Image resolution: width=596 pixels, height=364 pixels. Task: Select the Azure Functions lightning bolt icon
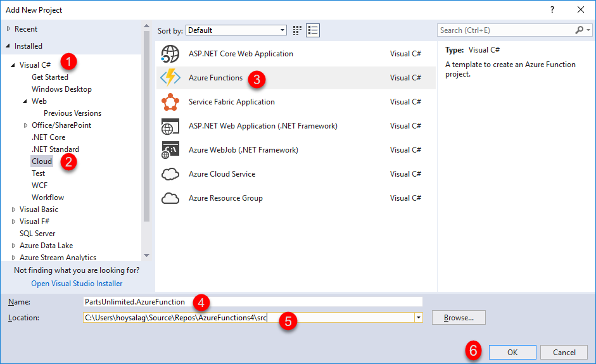(x=170, y=77)
